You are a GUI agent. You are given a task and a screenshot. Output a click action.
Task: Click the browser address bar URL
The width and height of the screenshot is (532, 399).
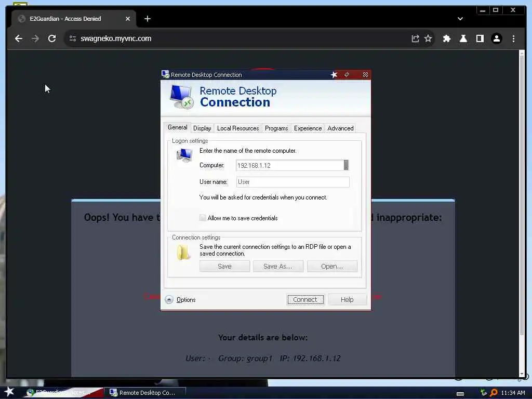coord(116,38)
